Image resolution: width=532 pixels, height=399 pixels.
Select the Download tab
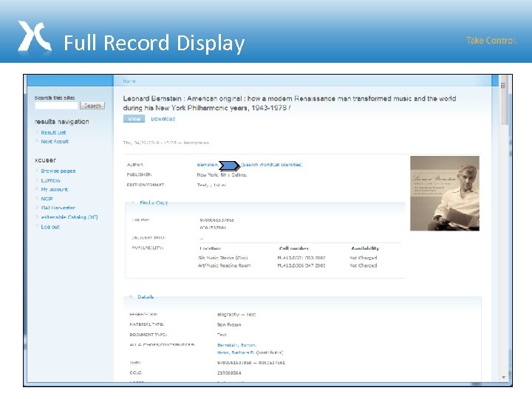click(163, 119)
